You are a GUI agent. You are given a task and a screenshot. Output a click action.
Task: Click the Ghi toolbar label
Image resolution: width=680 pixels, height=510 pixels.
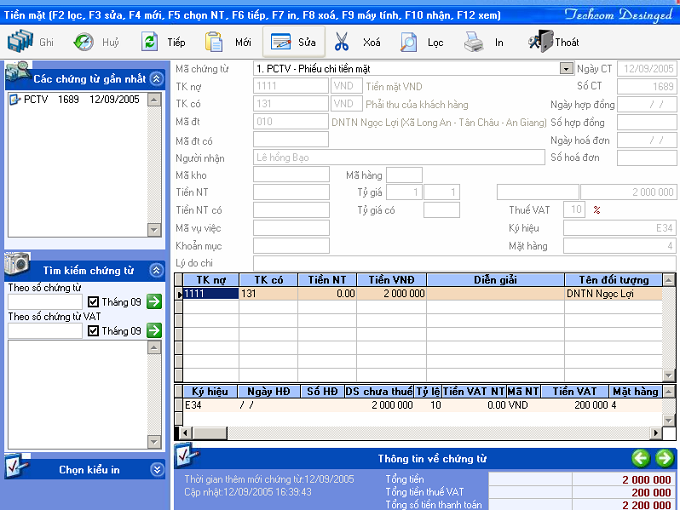46,42
